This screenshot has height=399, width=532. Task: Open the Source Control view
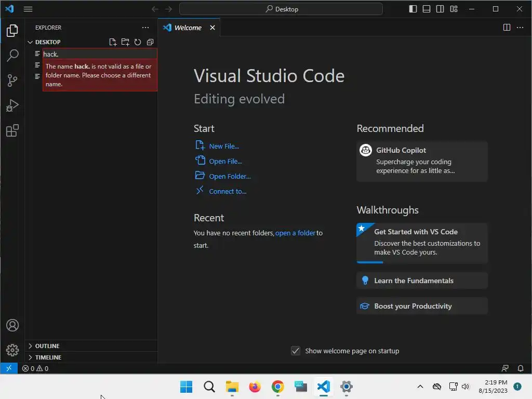click(x=12, y=81)
